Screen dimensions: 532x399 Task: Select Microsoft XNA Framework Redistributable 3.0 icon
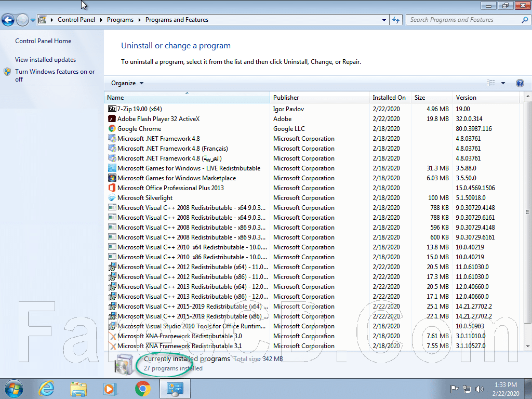[112, 336]
